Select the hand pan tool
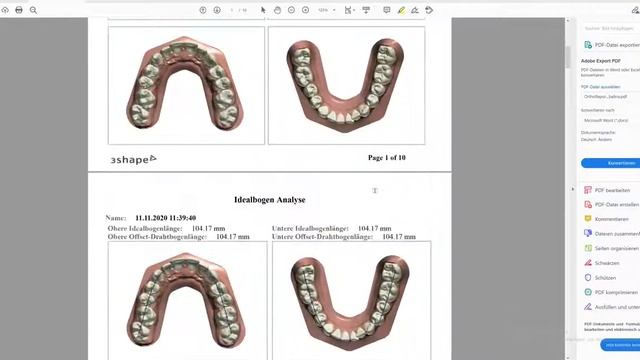The height and width of the screenshot is (360, 640). pos(277,10)
